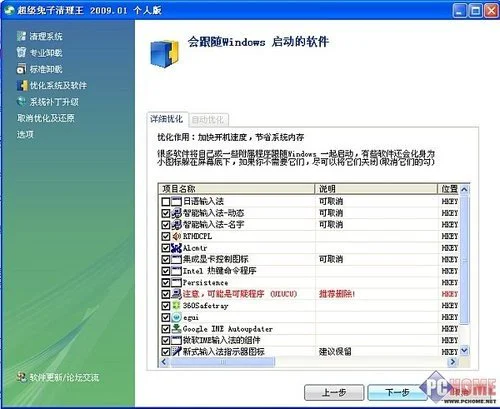Screen dimensions: 500x409
Task: Click the 清理系统 sidebar icon
Action: 21,36
